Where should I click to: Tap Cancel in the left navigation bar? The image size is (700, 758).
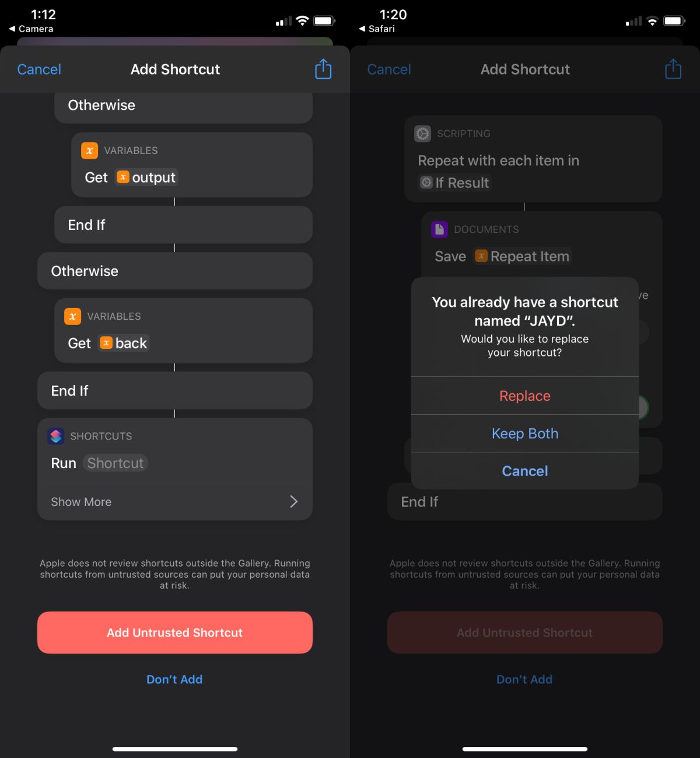(39, 69)
